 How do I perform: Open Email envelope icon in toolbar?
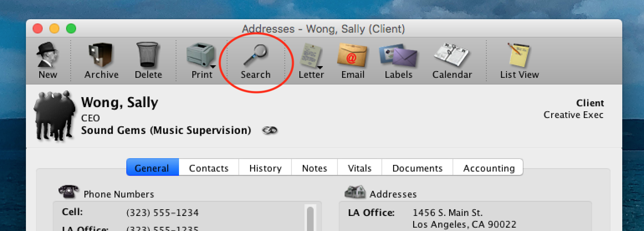(x=352, y=56)
